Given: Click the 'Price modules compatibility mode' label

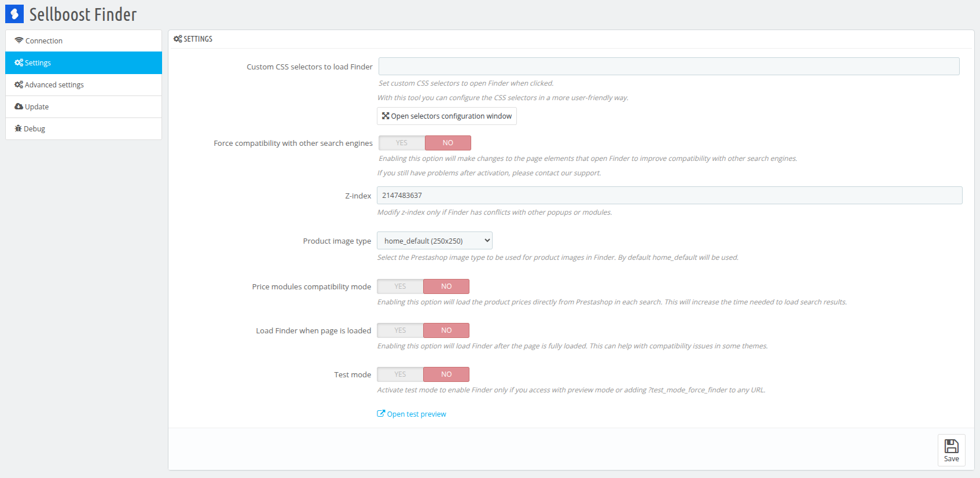Looking at the screenshot, I should [x=312, y=286].
